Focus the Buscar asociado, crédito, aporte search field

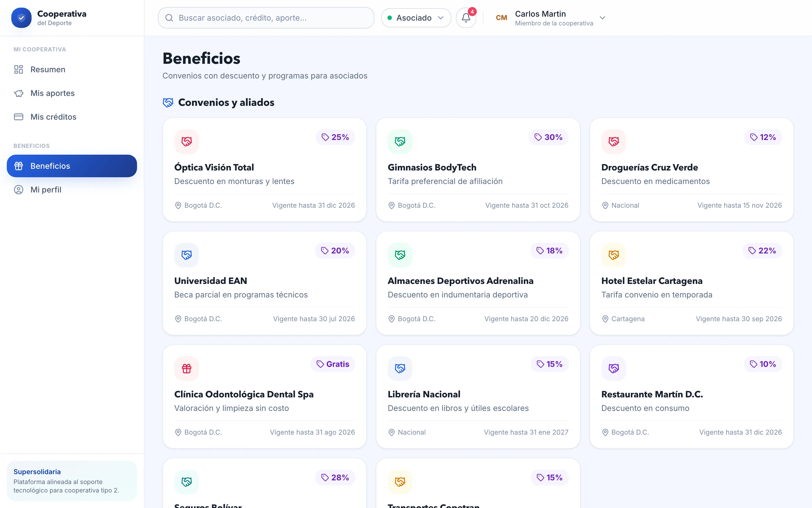(266, 18)
